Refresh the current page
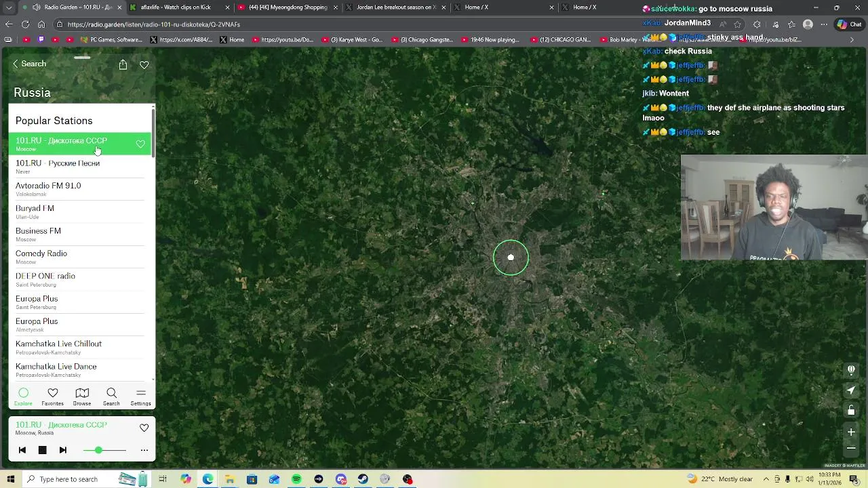This screenshot has width=868, height=488. coord(25,24)
